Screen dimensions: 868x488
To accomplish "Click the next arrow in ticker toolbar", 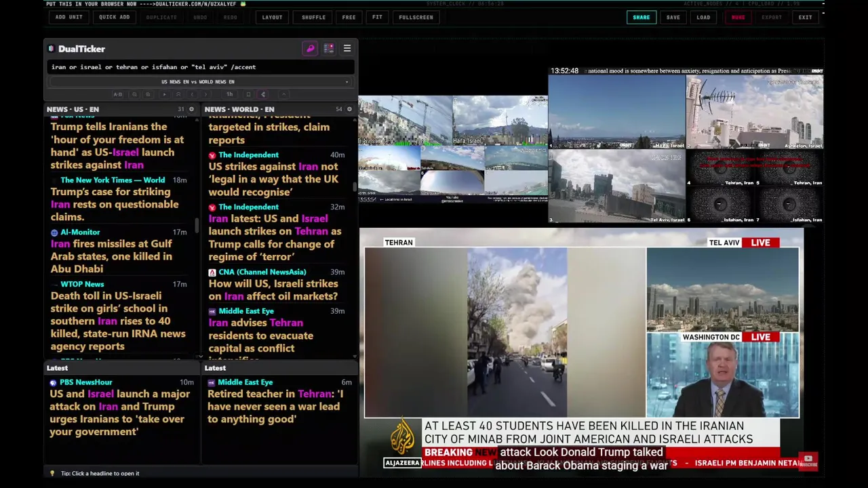I will [x=205, y=94].
